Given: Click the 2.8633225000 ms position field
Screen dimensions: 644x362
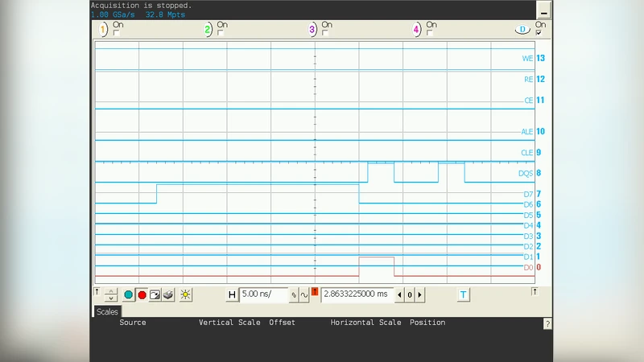Looking at the screenshot, I should point(357,295).
